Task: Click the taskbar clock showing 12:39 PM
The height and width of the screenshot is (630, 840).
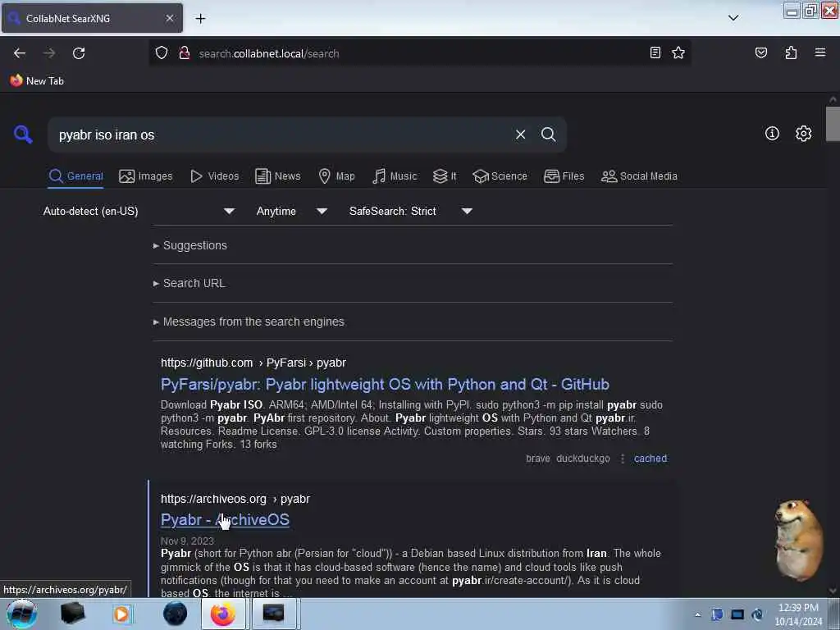Action: 798,614
